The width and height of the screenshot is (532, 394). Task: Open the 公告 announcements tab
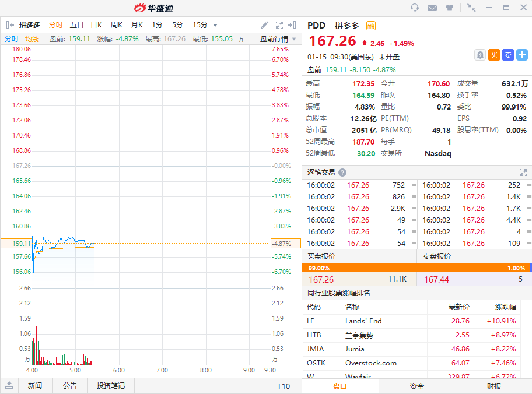click(70, 385)
